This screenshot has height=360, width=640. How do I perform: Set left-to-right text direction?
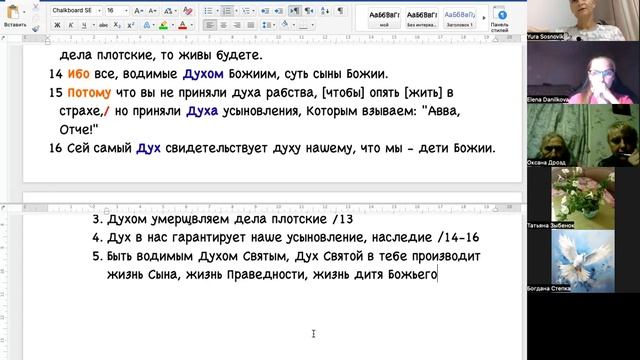click(294, 11)
